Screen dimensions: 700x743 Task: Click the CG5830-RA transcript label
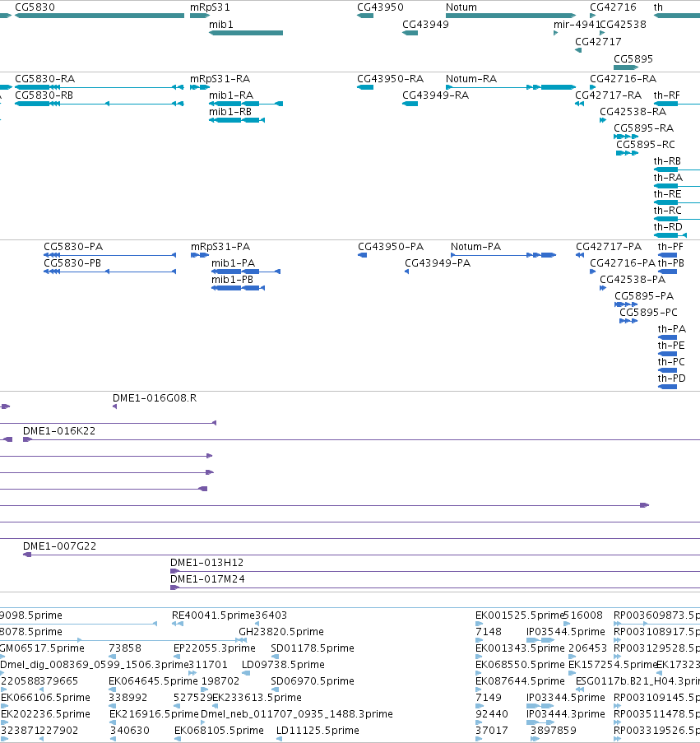tap(45, 79)
